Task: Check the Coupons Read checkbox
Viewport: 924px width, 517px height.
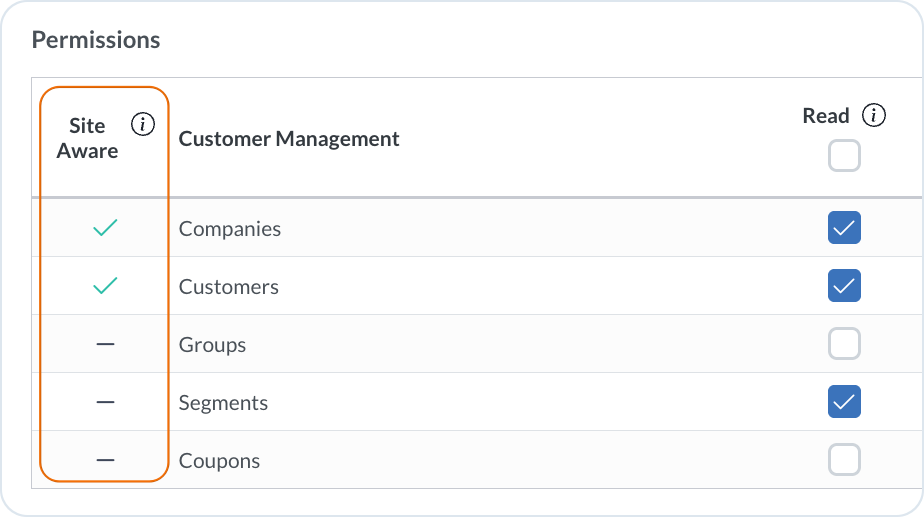Action: click(844, 460)
